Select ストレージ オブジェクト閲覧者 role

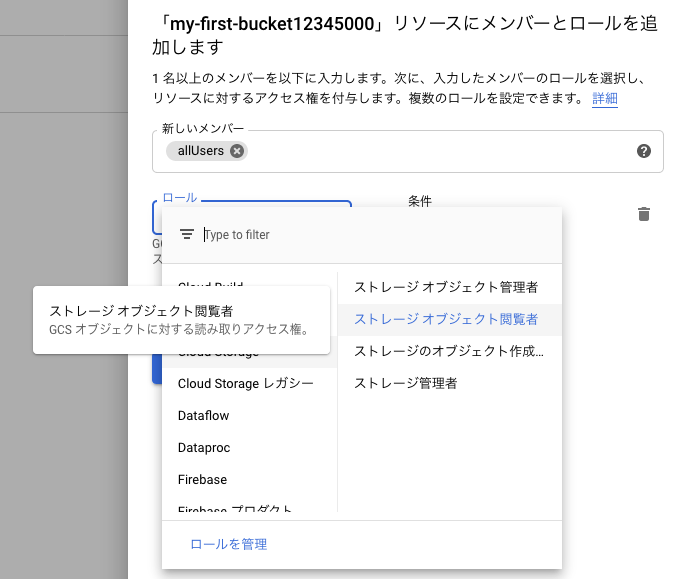[x=450, y=319]
